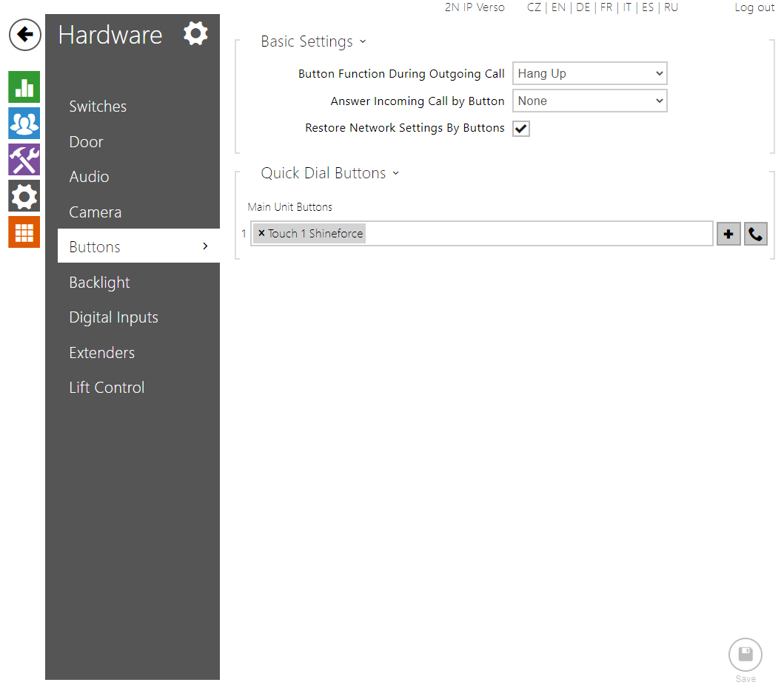784x688 pixels.
Task: Click the phone test call icon
Action: (755, 234)
